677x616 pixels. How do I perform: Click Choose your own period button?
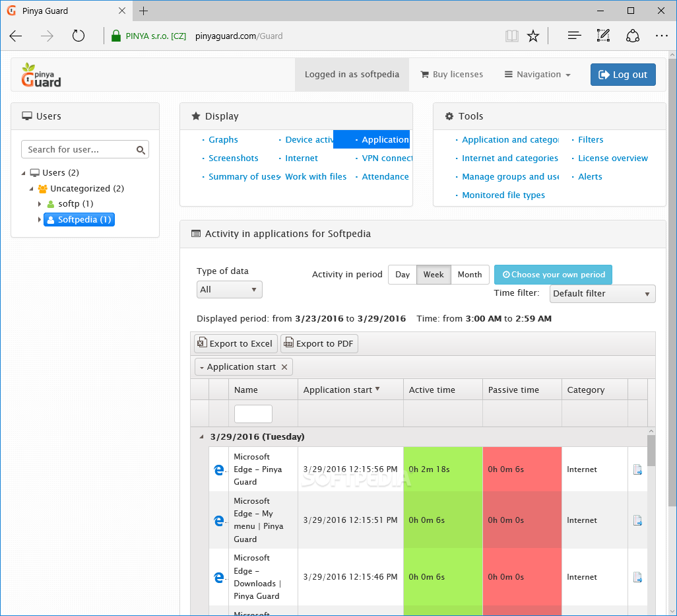[x=553, y=275]
